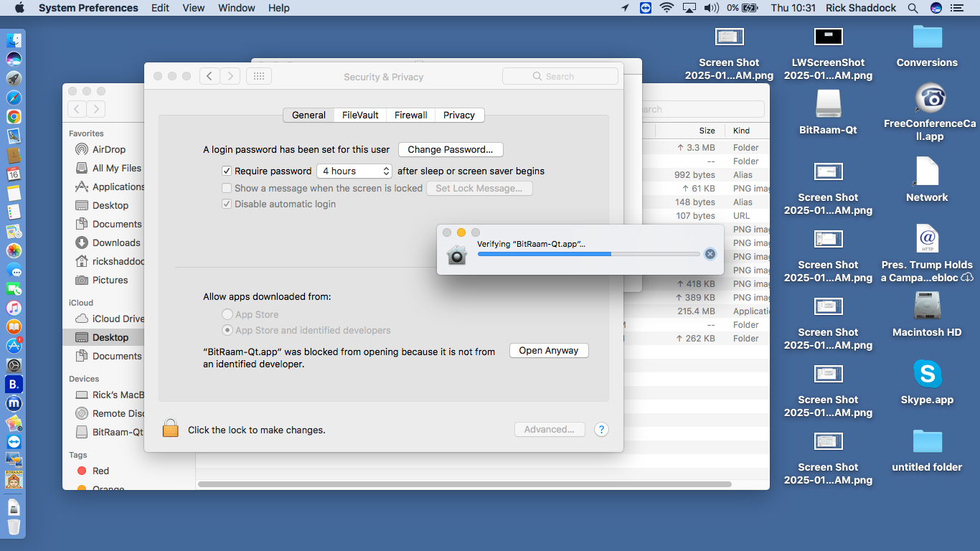Open Finder from the Dock
The image size is (980, 551).
click(14, 40)
